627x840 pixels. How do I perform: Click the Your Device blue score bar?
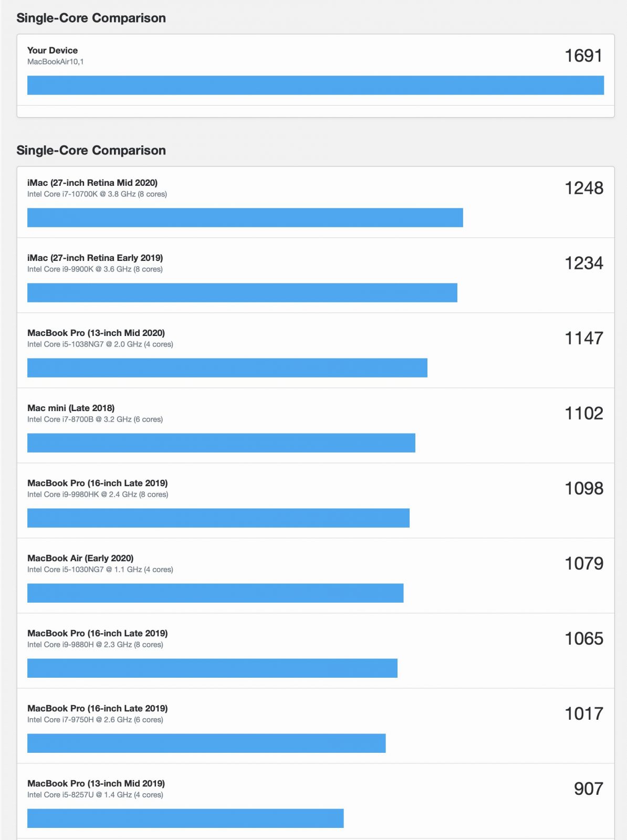click(x=315, y=85)
